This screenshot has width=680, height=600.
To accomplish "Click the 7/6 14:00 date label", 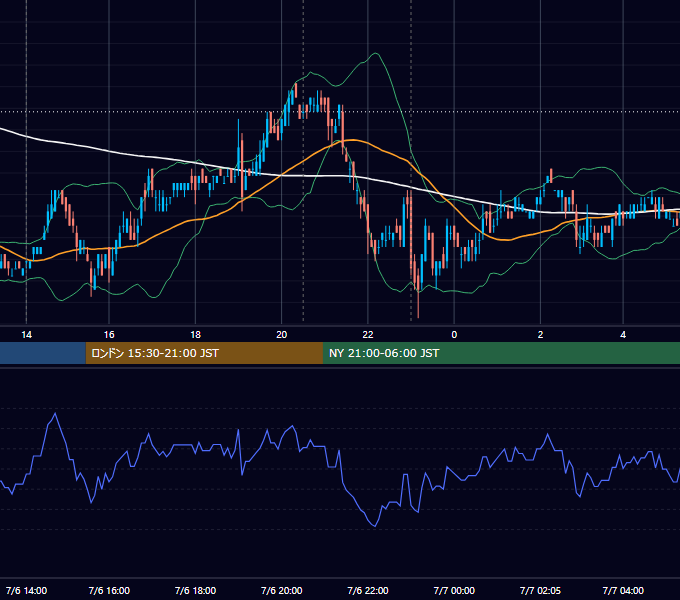I will tap(26, 591).
